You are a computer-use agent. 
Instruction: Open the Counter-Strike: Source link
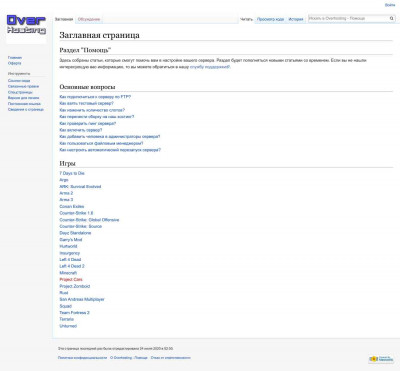(81, 226)
